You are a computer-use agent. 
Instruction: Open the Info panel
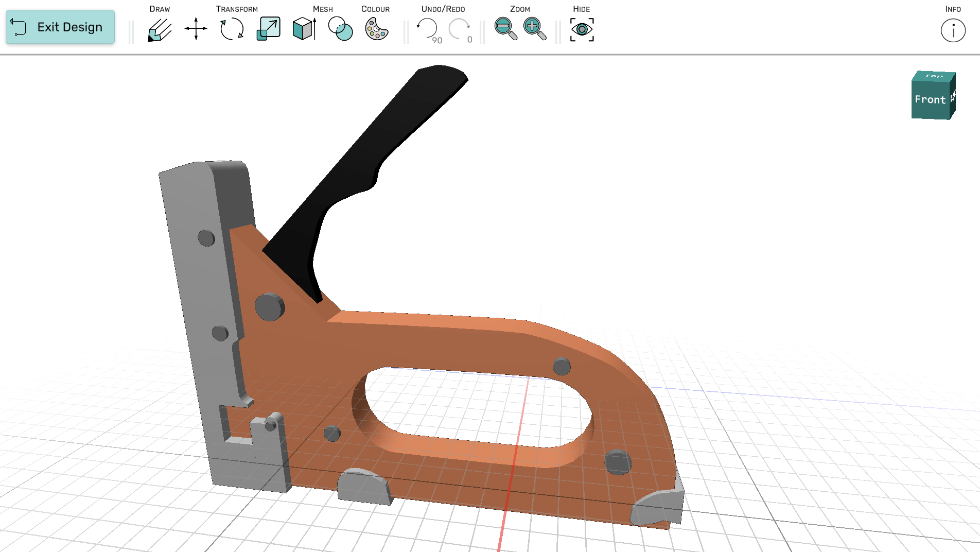coord(953,30)
